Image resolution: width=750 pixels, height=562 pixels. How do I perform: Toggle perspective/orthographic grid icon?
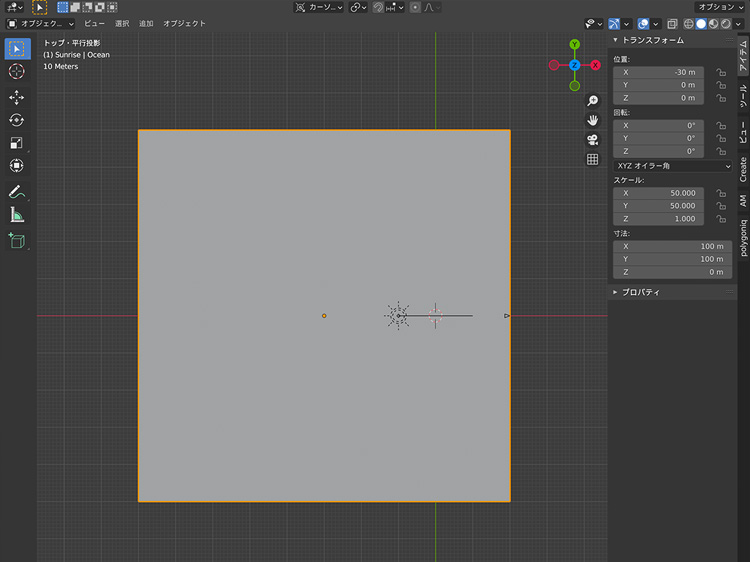coord(592,159)
